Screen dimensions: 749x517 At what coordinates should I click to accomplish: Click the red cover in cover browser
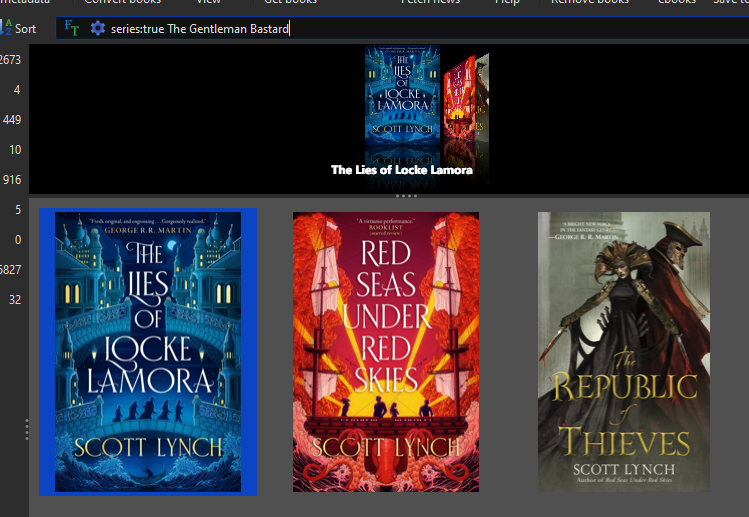coord(459,98)
